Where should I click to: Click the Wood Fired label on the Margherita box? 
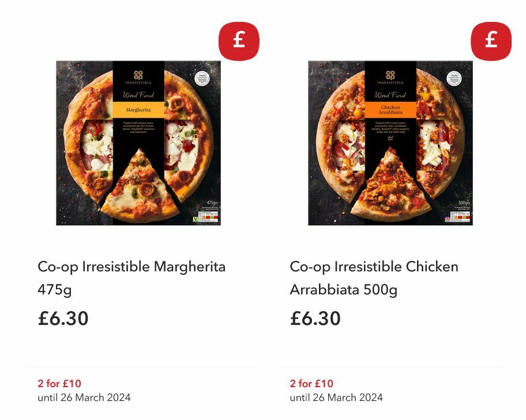pyautogui.click(x=138, y=95)
